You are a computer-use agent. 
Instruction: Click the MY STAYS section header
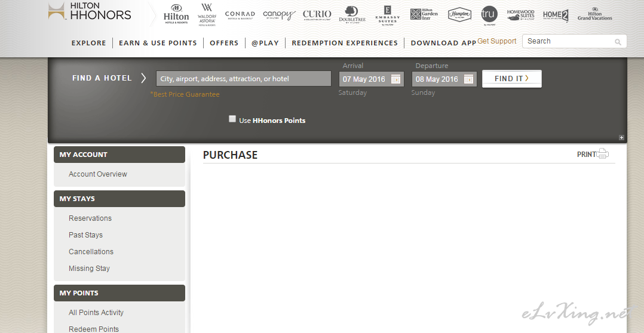[119, 199]
